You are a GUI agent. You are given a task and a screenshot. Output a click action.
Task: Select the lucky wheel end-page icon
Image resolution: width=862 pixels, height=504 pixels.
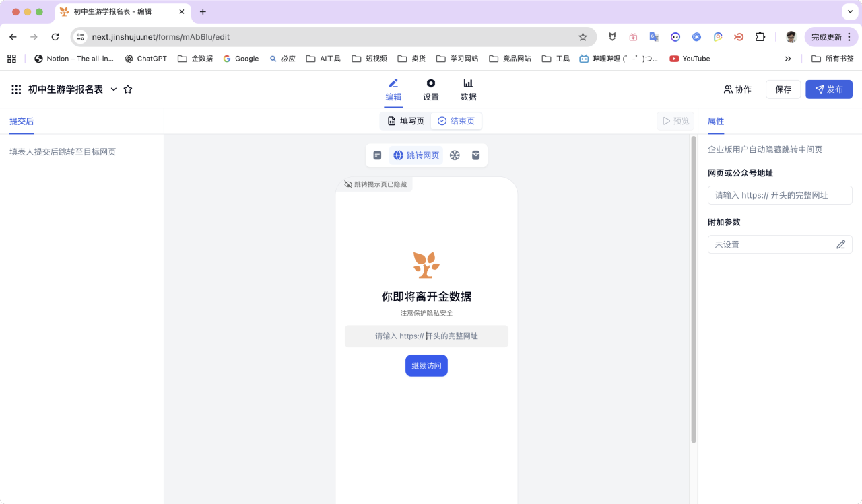[455, 155]
